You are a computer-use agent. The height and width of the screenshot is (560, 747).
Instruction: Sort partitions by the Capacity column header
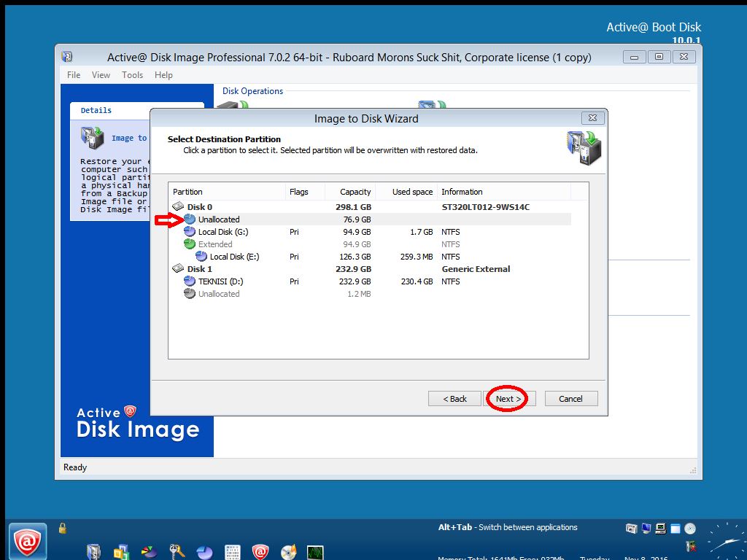pos(356,191)
